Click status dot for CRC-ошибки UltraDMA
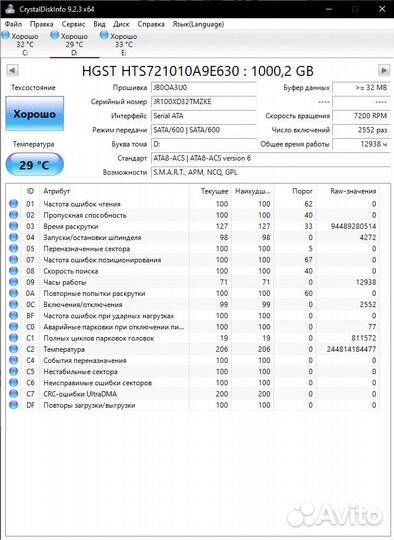394x540 pixels. click(x=13, y=394)
